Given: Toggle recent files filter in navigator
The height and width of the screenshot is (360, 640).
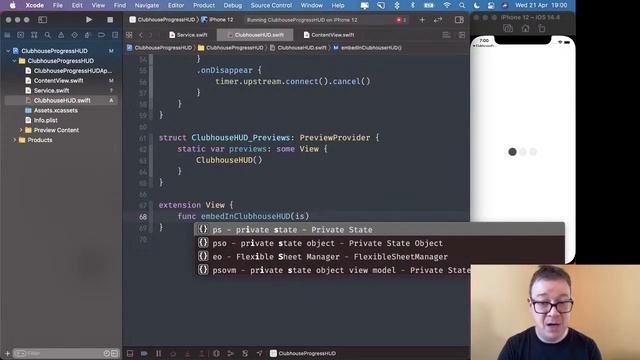Looking at the screenshot, I should coord(107,353).
